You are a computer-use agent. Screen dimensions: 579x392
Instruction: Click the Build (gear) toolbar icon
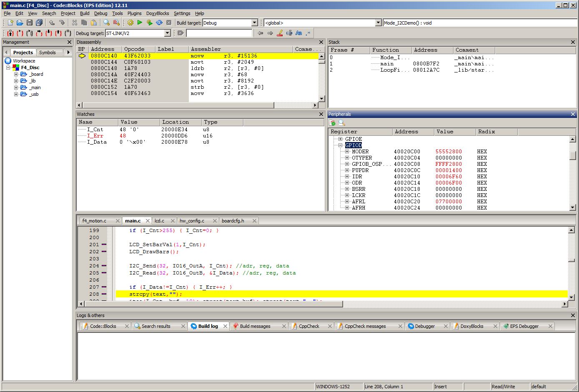[130, 23]
